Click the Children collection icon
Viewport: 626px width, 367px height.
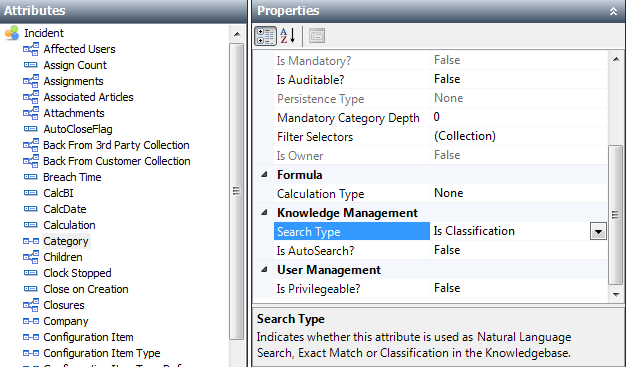pos(31,257)
